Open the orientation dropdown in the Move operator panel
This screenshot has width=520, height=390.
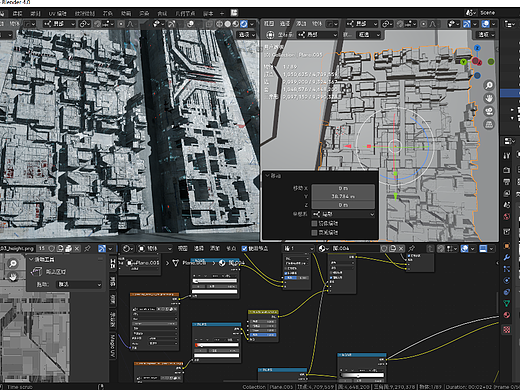click(x=343, y=214)
